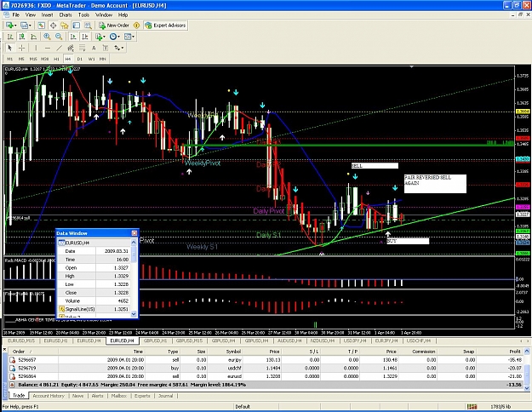Click order 5296657 row icon
This screenshot has height=412, width=532.
(x=12, y=360)
